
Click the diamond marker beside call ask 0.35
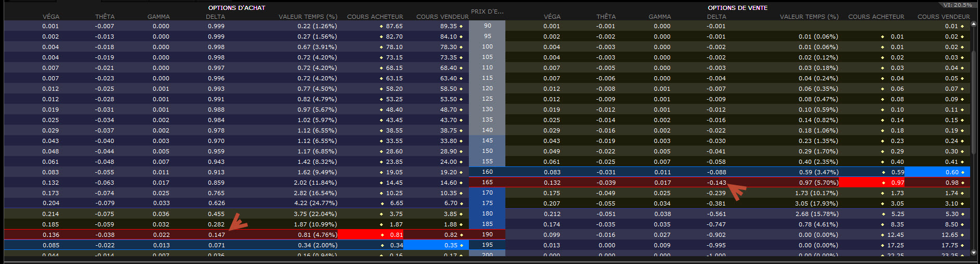pos(461,245)
